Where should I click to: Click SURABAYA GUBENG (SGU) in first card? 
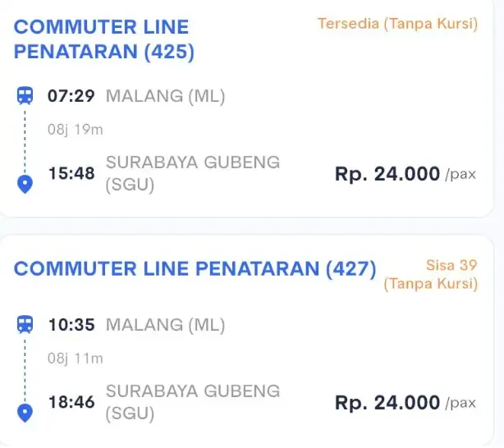click(x=193, y=174)
